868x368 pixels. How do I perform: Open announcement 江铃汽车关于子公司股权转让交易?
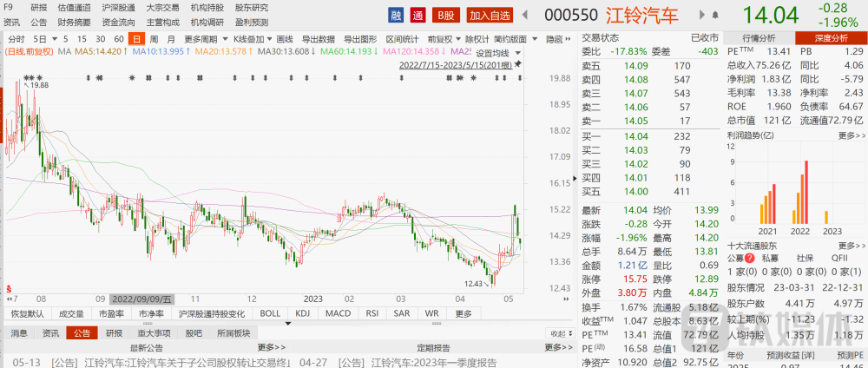coord(188,363)
